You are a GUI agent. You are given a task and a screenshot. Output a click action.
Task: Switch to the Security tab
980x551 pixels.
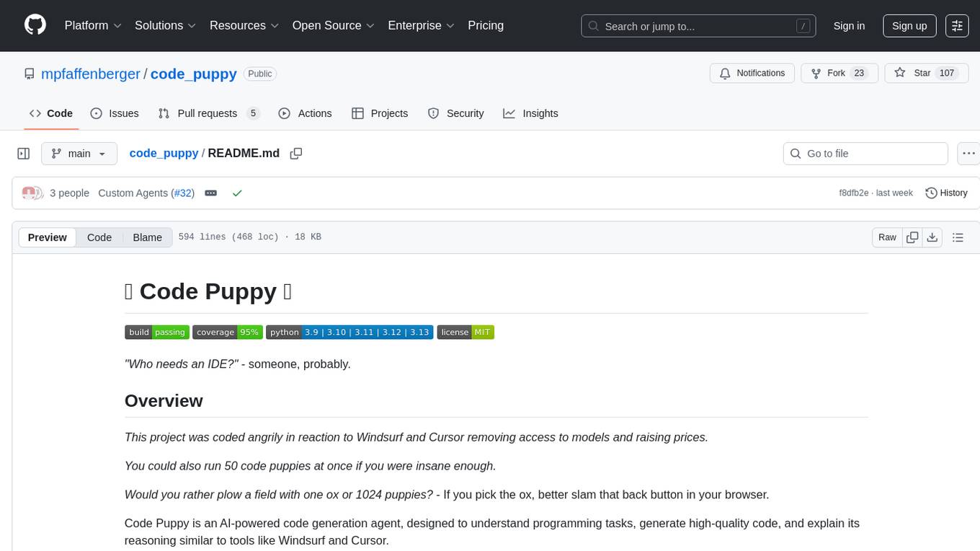coord(455,113)
